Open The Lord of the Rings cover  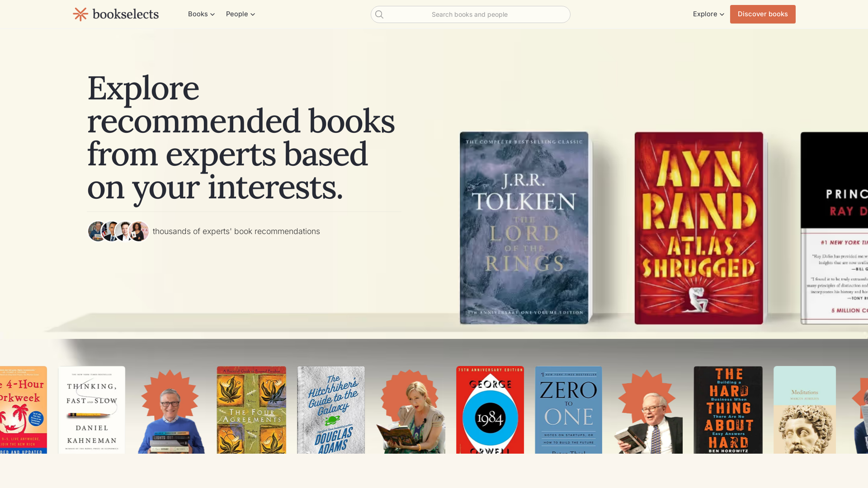tap(524, 228)
